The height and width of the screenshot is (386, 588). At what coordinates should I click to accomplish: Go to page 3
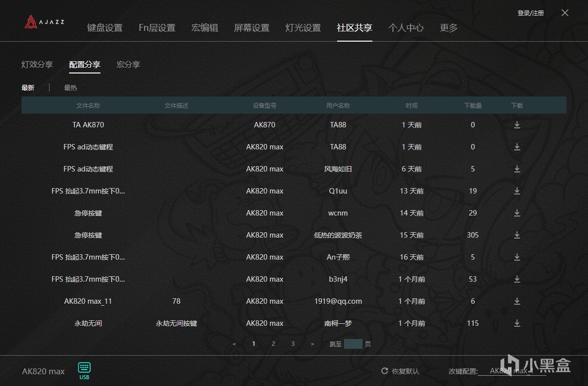[293, 344]
